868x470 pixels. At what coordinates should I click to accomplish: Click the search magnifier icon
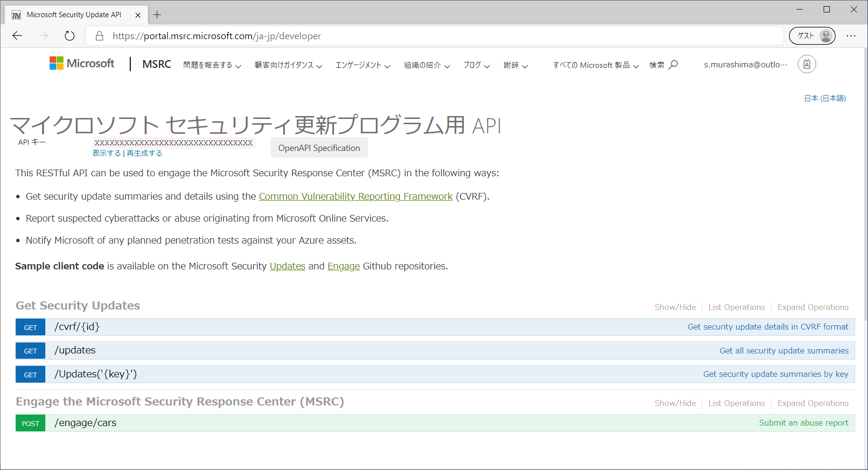[673, 64]
